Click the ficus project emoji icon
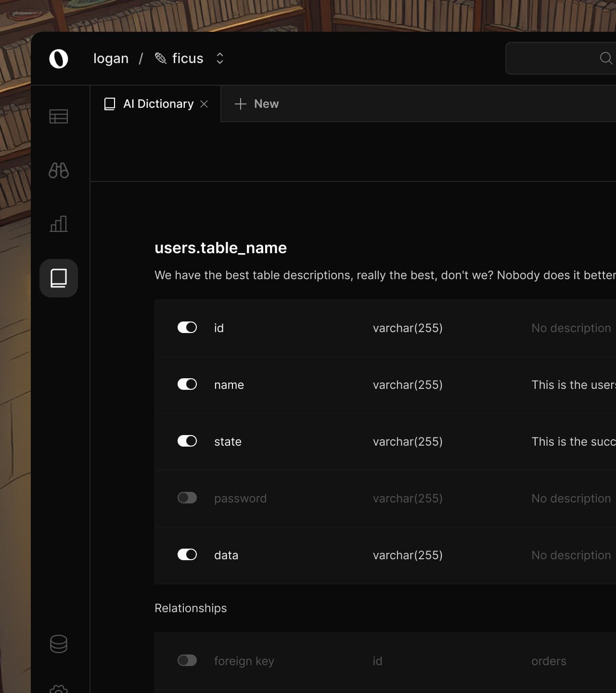This screenshot has height=693, width=616. click(160, 58)
